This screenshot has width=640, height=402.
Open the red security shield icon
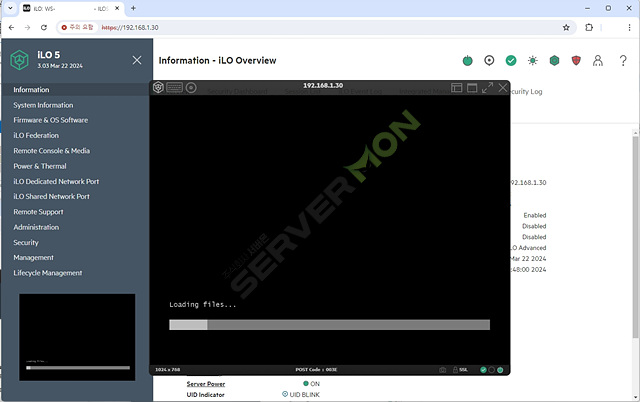pos(576,60)
